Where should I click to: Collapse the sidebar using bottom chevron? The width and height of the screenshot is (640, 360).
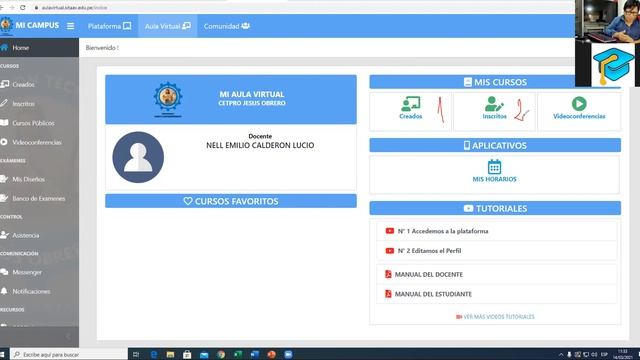click(68, 336)
